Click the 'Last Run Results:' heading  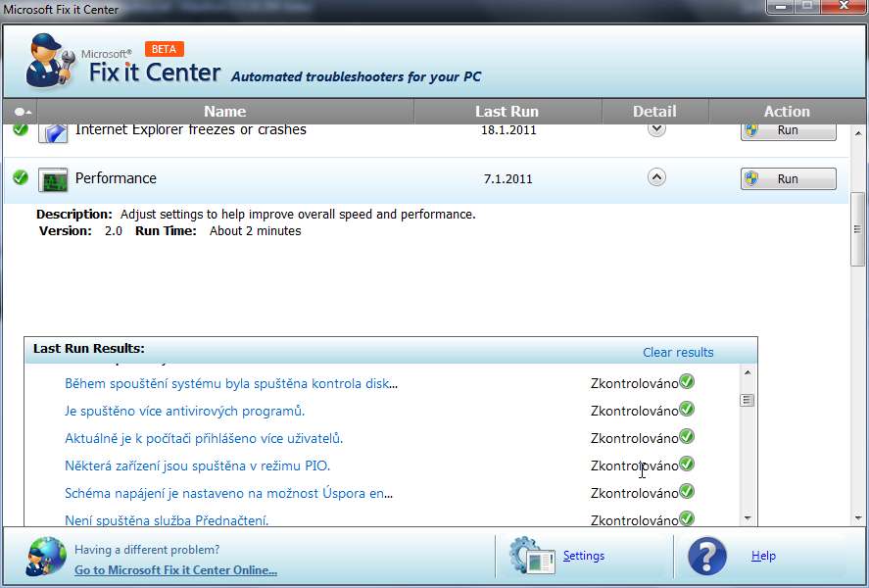[89, 348]
